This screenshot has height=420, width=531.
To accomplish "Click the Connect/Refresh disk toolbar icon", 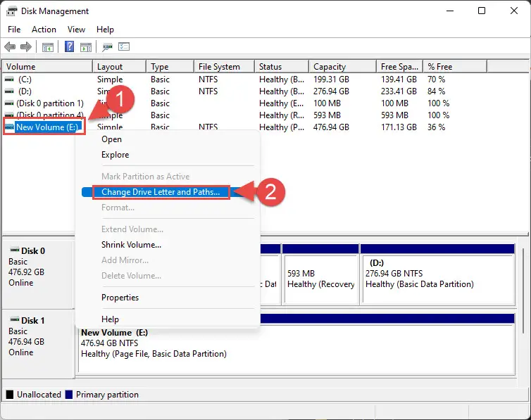I will [107, 47].
